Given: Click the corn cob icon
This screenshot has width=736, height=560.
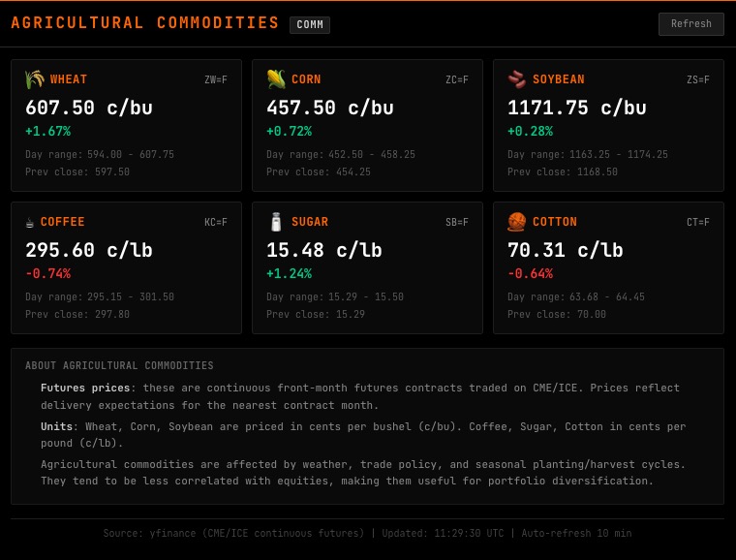Looking at the screenshot, I should (x=276, y=79).
